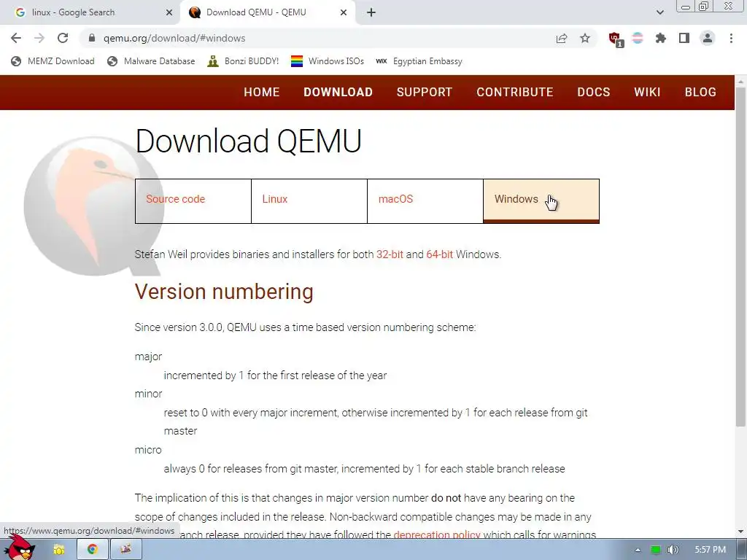This screenshot has height=560, width=747.
Task: Expand the tab search chevron
Action: click(659, 12)
